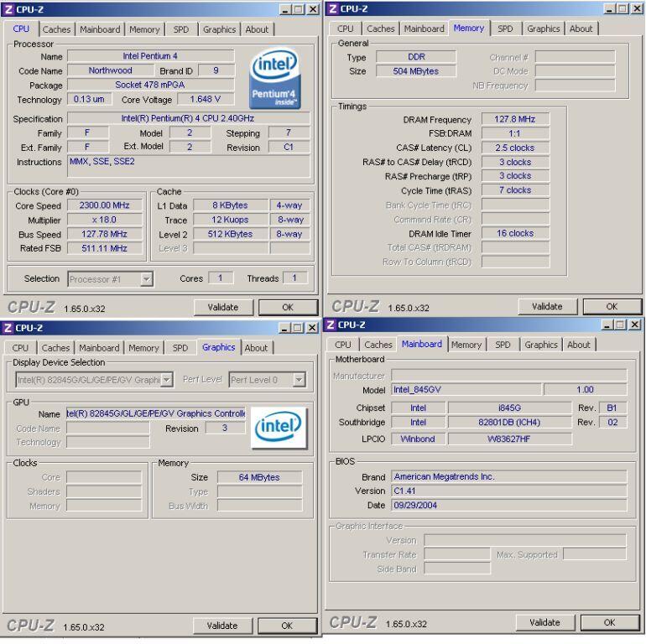Image resolution: width=646 pixels, height=644 pixels.
Task: Click the CPU-Z title icon of the Memory window
Action: 333,8
